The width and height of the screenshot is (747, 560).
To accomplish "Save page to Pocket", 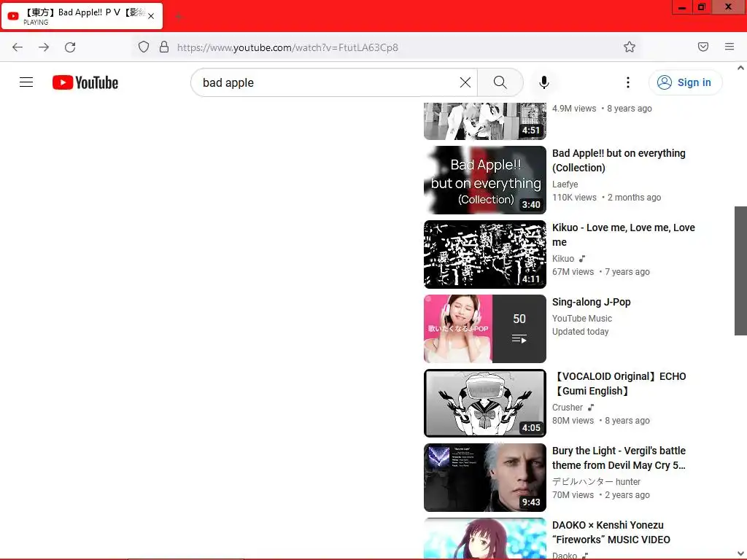I will point(703,47).
